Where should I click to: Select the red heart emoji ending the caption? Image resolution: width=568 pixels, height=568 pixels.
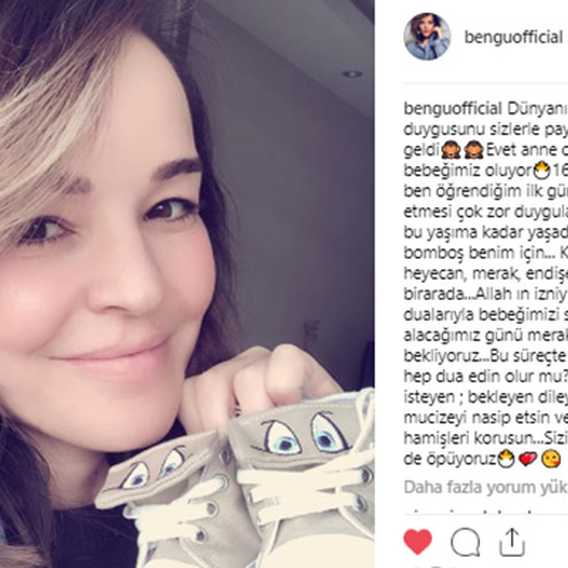point(528,459)
